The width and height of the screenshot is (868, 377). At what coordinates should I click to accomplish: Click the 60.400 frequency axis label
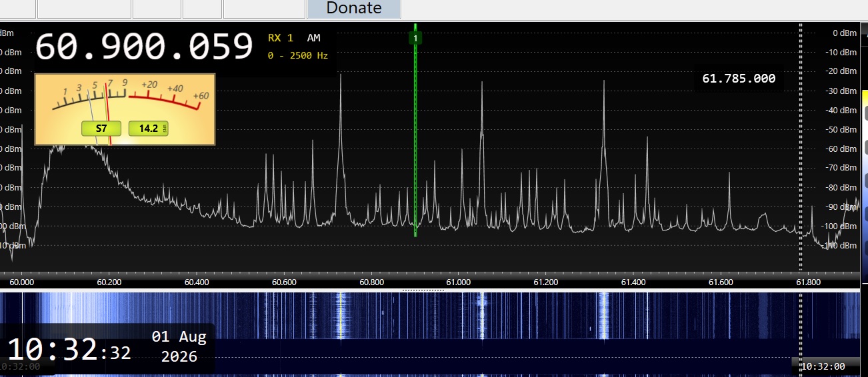point(197,282)
